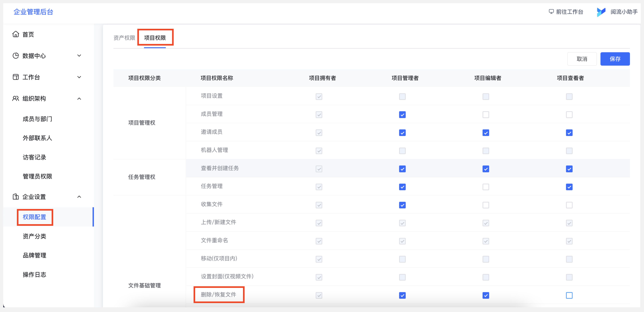Open 资产分类 in the sidebar
The image size is (644, 312).
34,236
